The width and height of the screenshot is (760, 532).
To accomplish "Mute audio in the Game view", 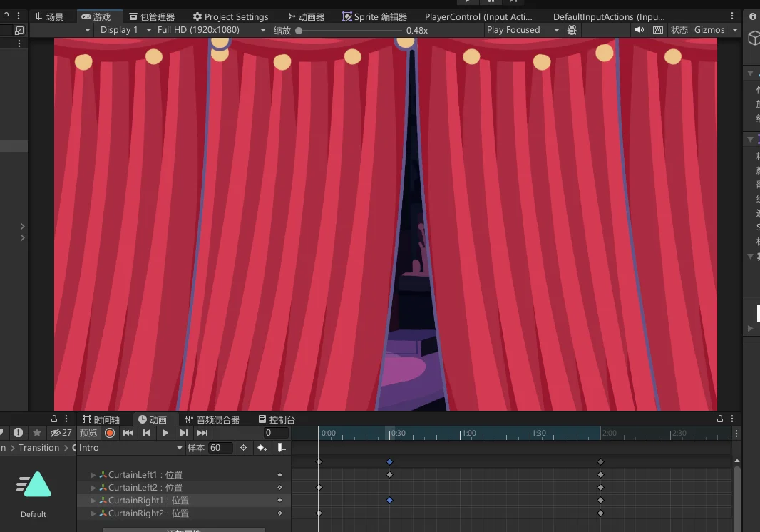I will 640,30.
